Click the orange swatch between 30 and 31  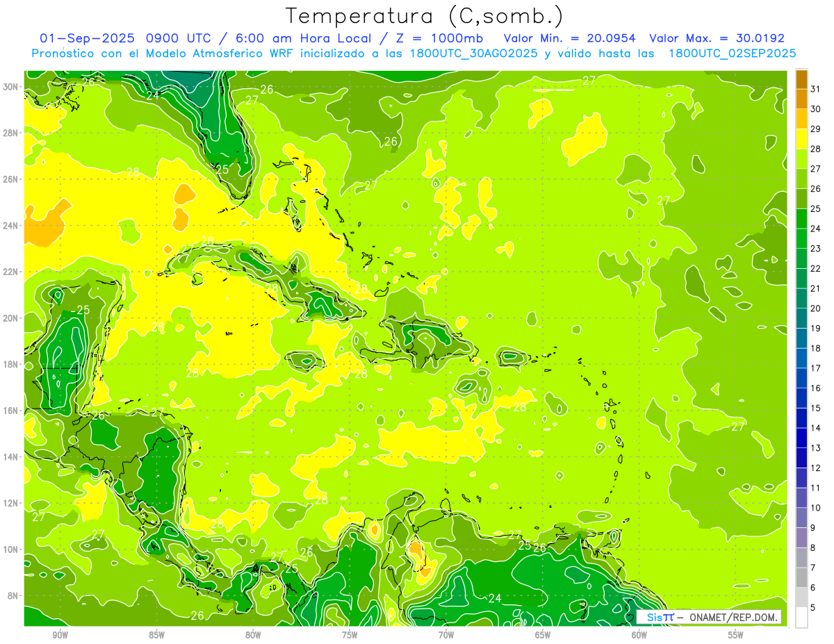click(801, 99)
